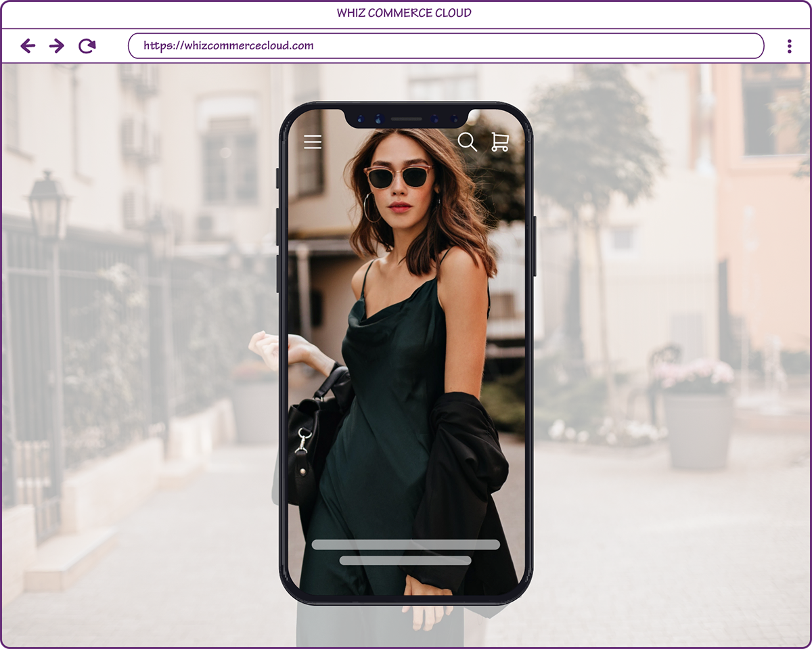
Task: Click the shorter gray placeholder bar
Action: coord(405,560)
